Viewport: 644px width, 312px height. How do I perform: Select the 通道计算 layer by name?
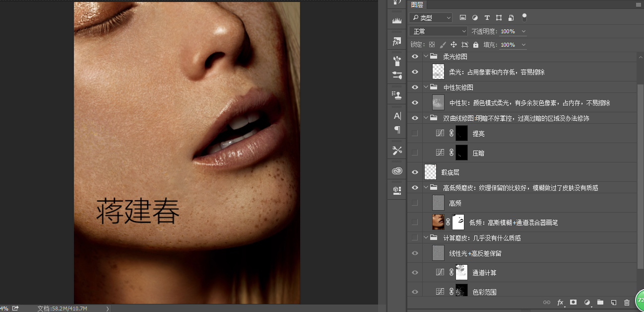click(484, 273)
